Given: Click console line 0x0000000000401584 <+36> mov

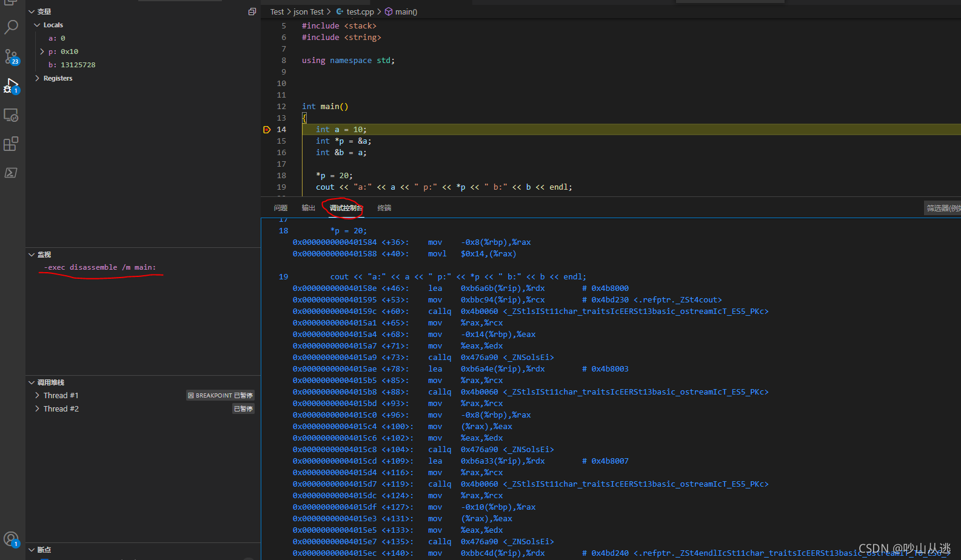Looking at the screenshot, I should (x=412, y=242).
